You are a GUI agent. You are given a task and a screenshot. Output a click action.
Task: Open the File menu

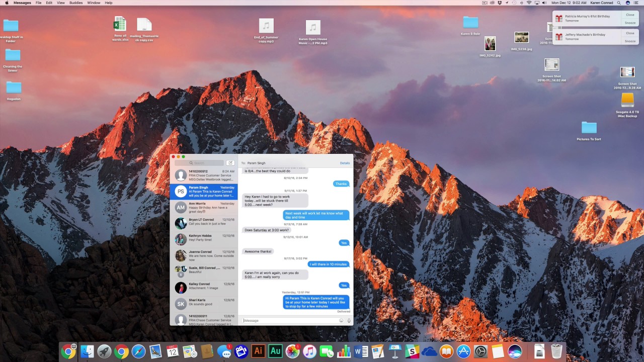pos(38,3)
